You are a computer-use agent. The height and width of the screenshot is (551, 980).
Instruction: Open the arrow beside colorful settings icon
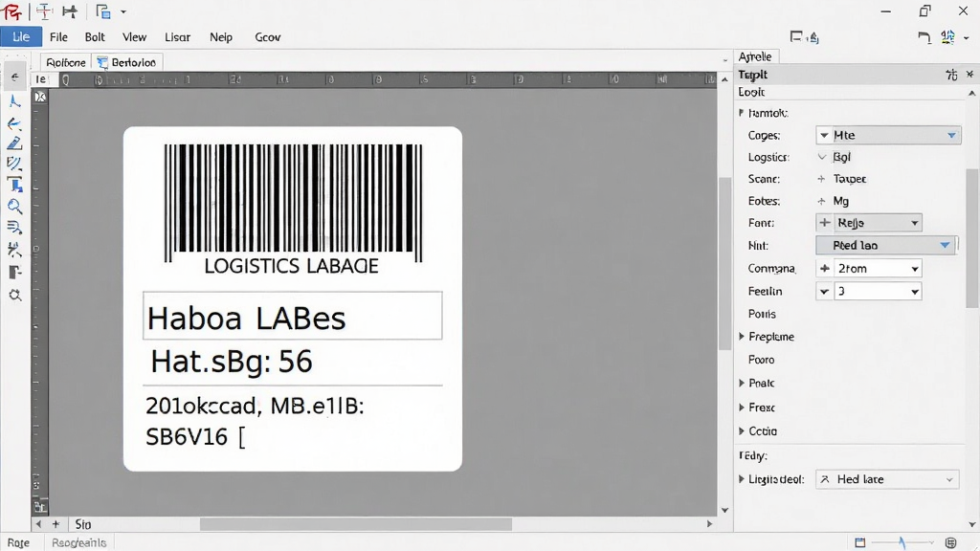(967, 38)
